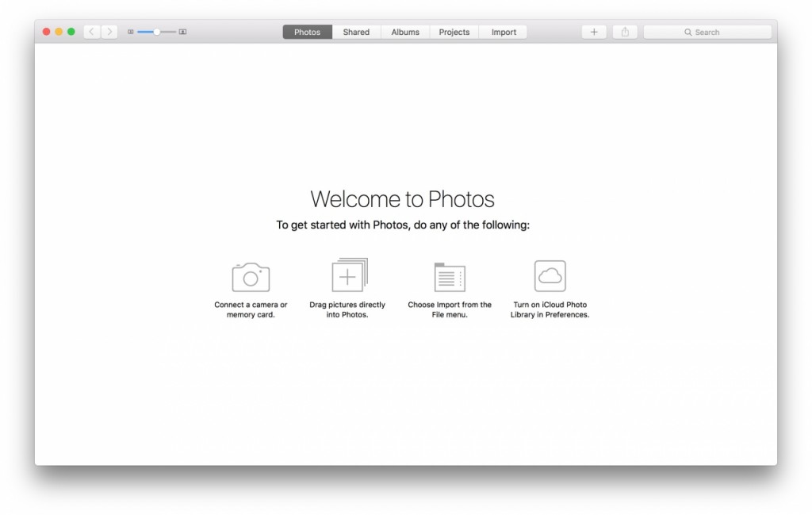Click the large thumbnail zoom-in icon
Image resolution: width=812 pixels, height=515 pixels.
pos(183,32)
